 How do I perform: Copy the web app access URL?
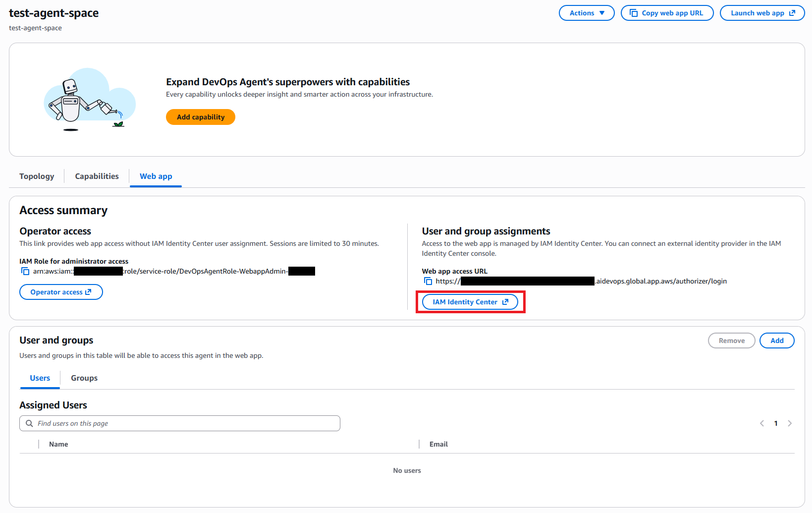coord(428,281)
